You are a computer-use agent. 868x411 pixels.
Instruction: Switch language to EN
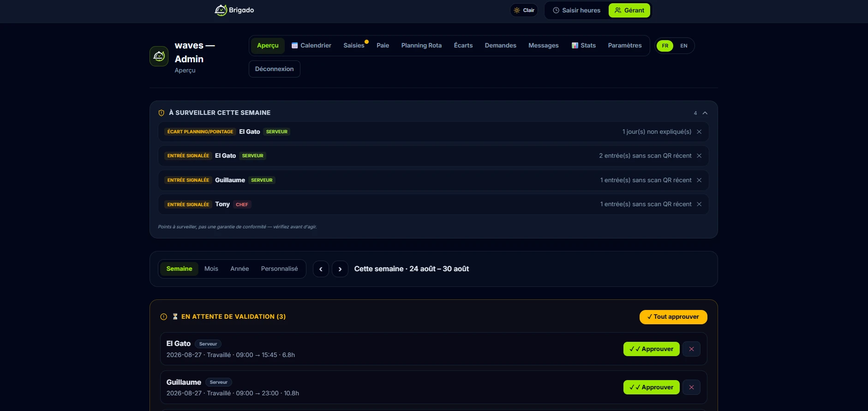(684, 46)
